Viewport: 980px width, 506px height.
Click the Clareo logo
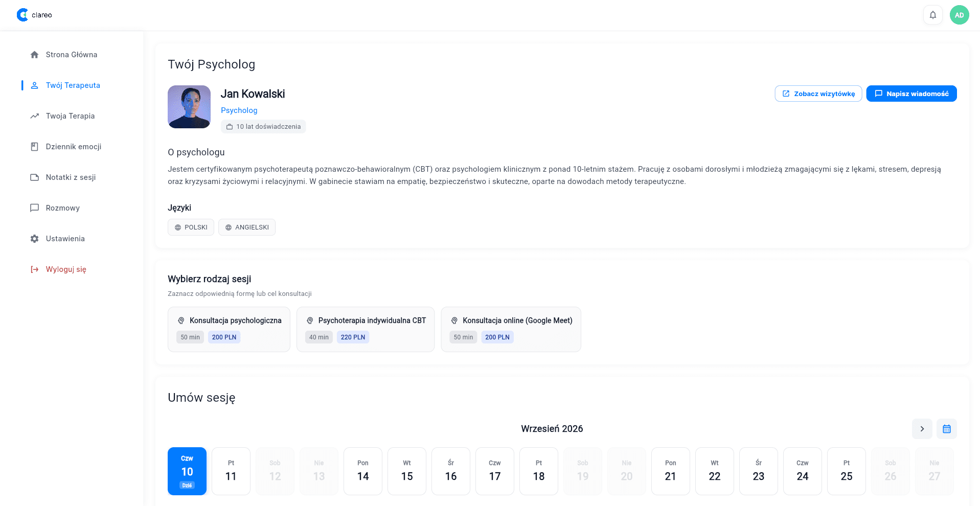click(34, 15)
